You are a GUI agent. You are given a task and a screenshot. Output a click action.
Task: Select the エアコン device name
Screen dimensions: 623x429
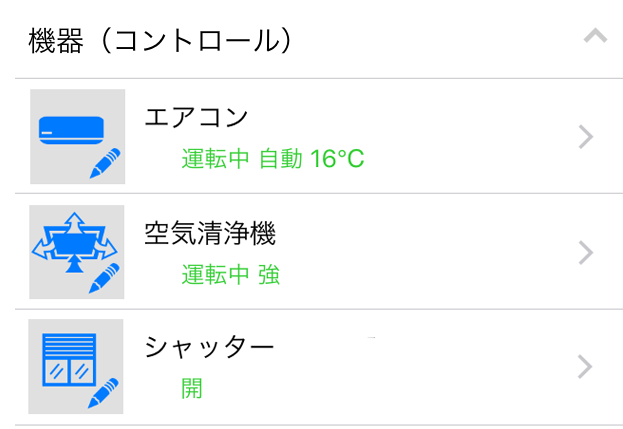pyautogui.click(x=196, y=117)
